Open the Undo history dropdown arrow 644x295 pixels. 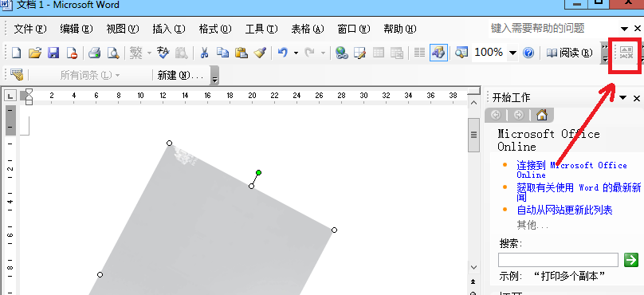(x=296, y=53)
